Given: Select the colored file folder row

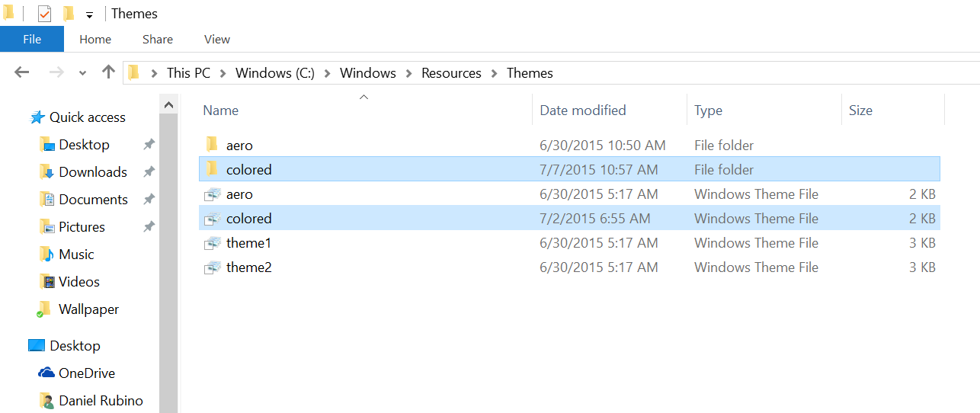Looking at the screenshot, I should [x=569, y=169].
